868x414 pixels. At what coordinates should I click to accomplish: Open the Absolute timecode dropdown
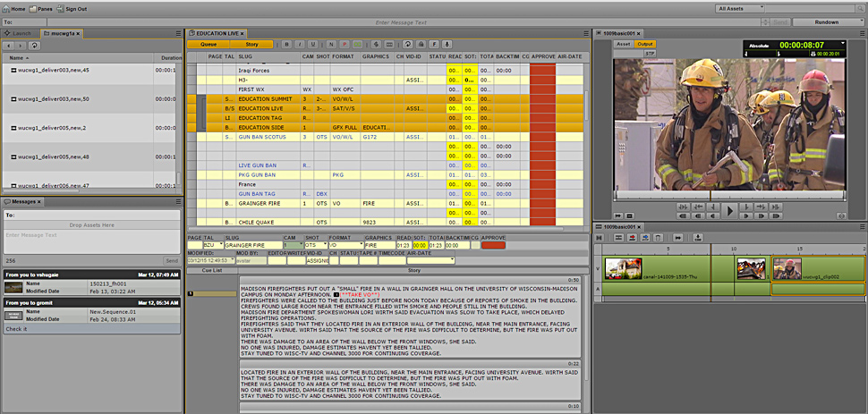point(843,43)
